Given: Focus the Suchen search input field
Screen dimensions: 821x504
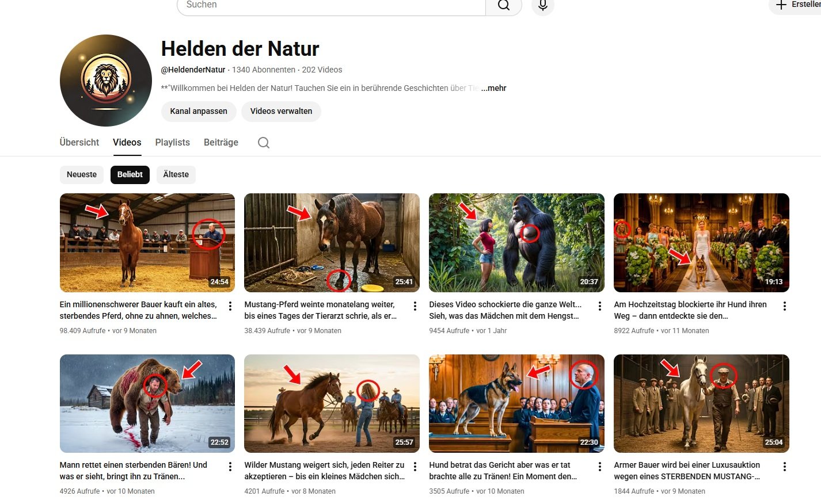Looking at the screenshot, I should (331, 5).
